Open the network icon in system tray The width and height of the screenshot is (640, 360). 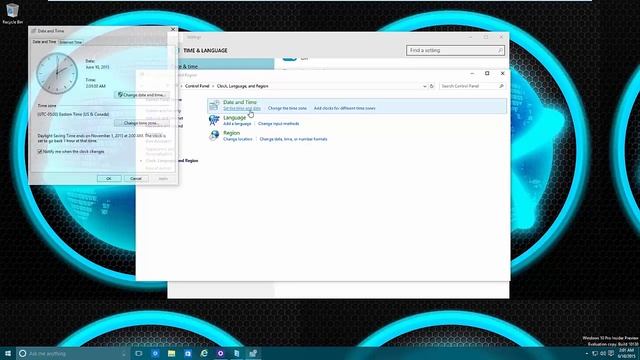pos(595,353)
